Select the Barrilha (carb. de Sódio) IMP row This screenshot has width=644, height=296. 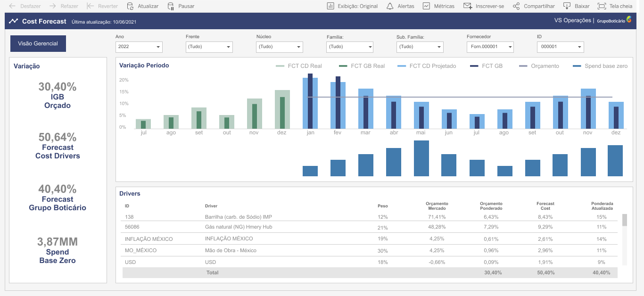pos(238,217)
